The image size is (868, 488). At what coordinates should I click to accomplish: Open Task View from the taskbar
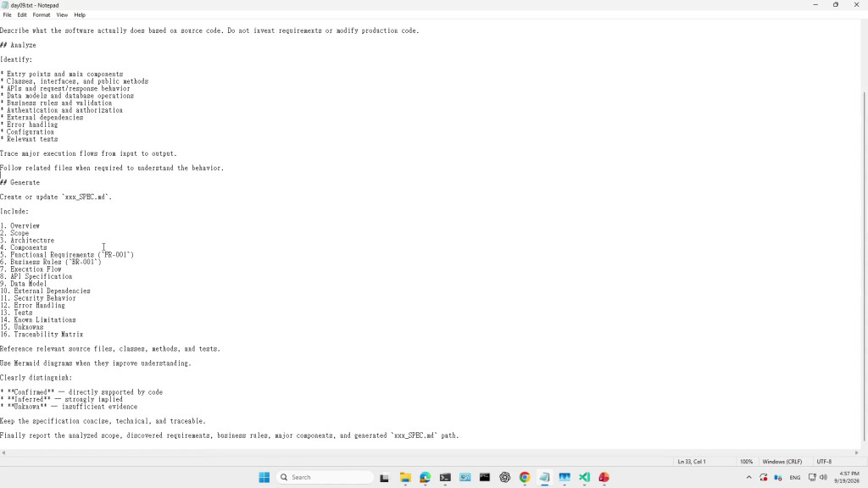(384, 477)
